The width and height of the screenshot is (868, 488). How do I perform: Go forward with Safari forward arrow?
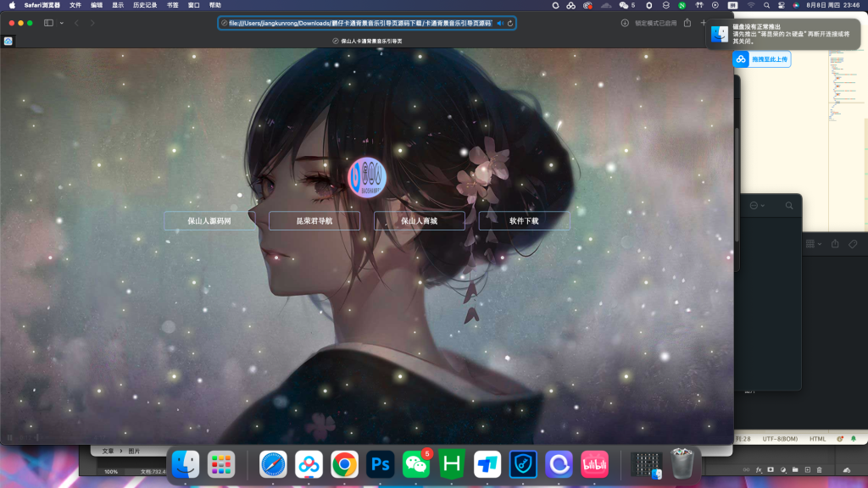92,23
